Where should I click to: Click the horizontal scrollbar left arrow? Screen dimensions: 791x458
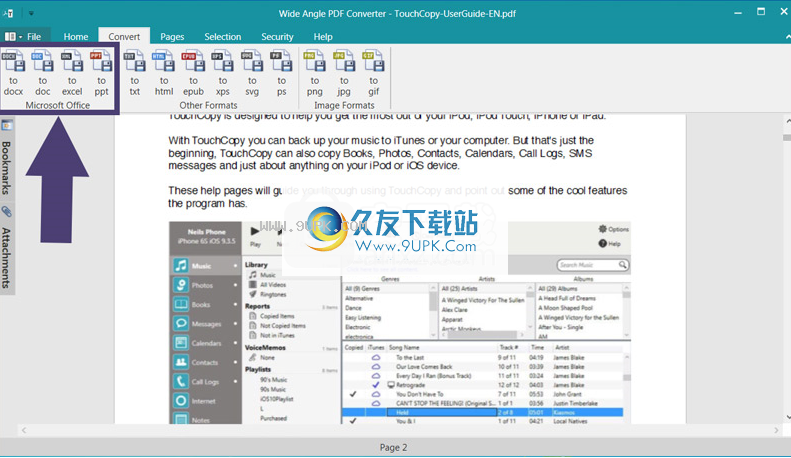(24, 430)
